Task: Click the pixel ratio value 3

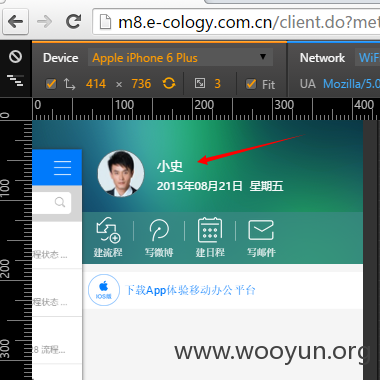Action: click(218, 84)
